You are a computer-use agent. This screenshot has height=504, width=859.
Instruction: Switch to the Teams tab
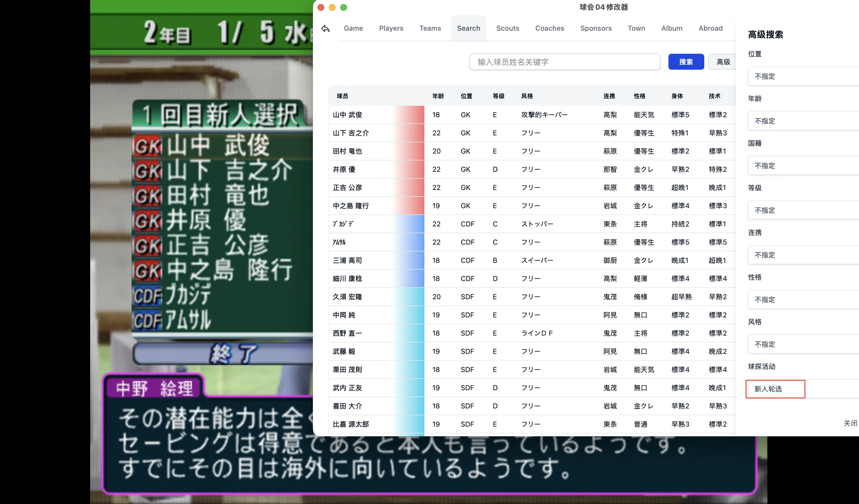(430, 29)
